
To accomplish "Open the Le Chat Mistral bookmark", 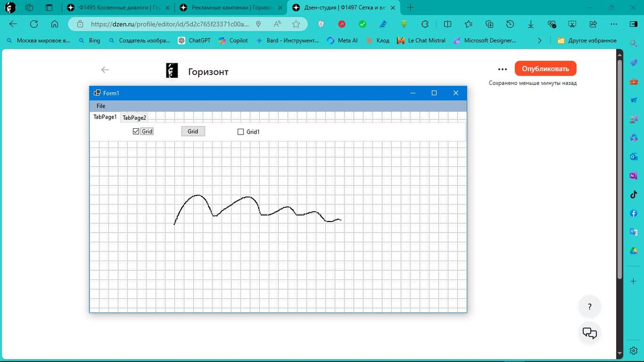I will [x=421, y=40].
